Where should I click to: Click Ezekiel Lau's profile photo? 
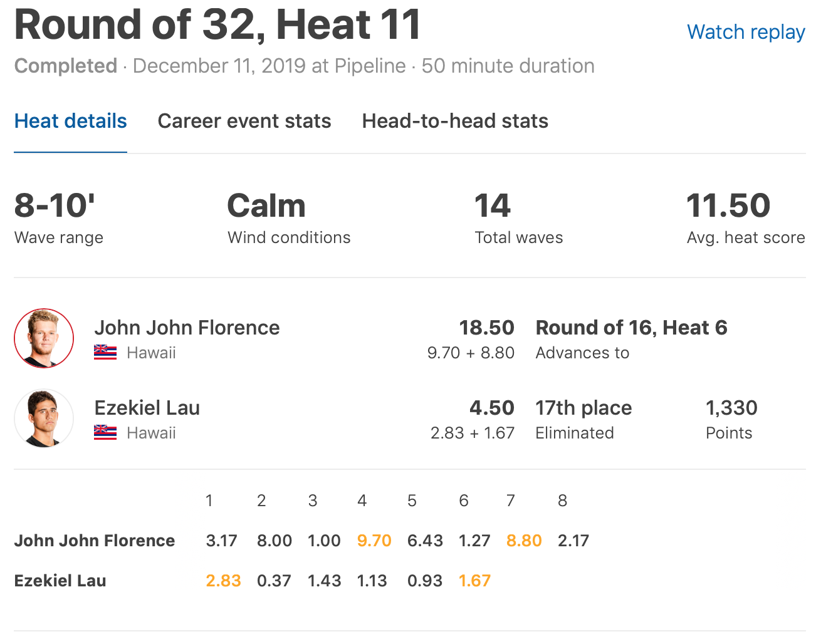click(44, 418)
